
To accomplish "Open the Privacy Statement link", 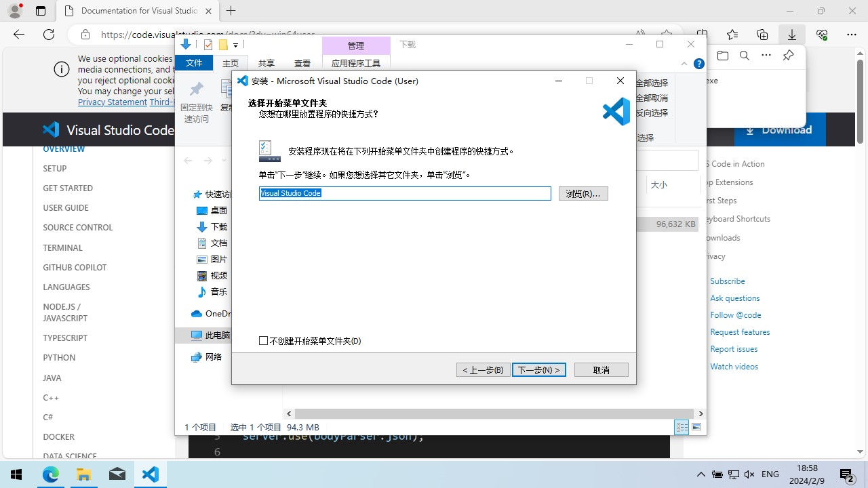I will click(x=113, y=102).
